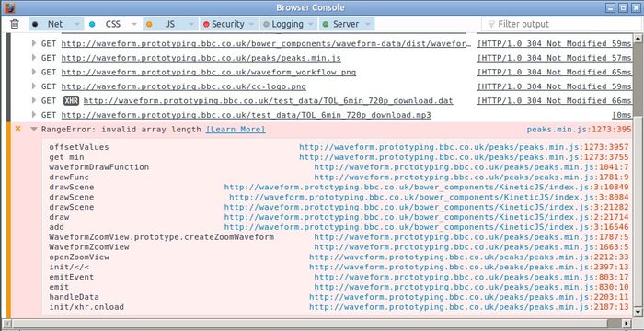
Task: Open source link for openZoomView frame
Action: (x=468, y=257)
